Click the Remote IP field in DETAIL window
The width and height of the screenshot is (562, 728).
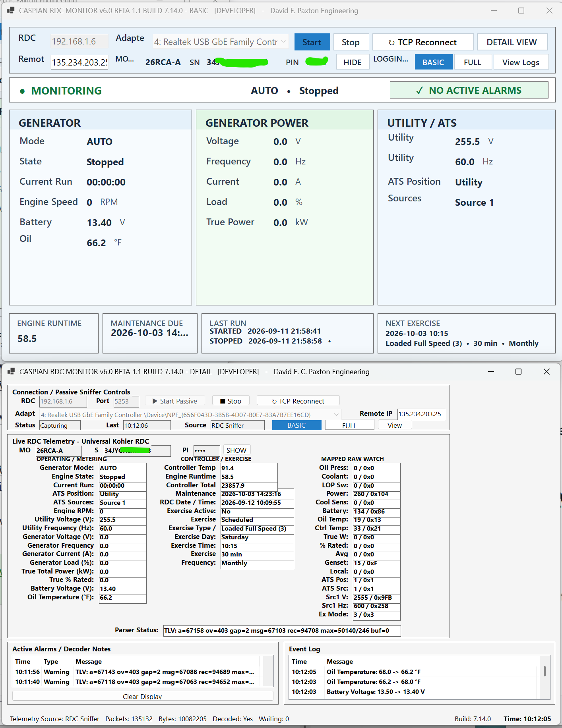point(421,414)
